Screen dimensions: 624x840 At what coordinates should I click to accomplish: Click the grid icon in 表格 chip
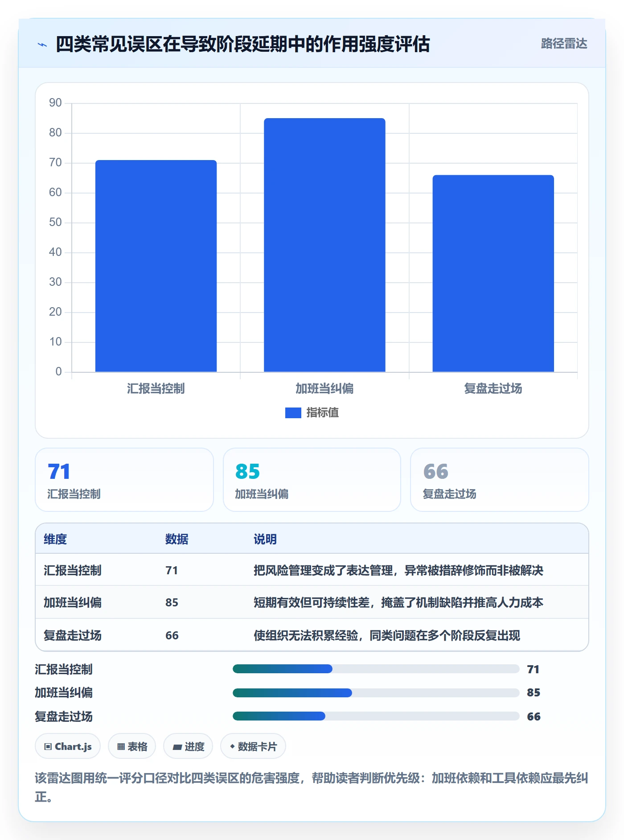coord(121,746)
